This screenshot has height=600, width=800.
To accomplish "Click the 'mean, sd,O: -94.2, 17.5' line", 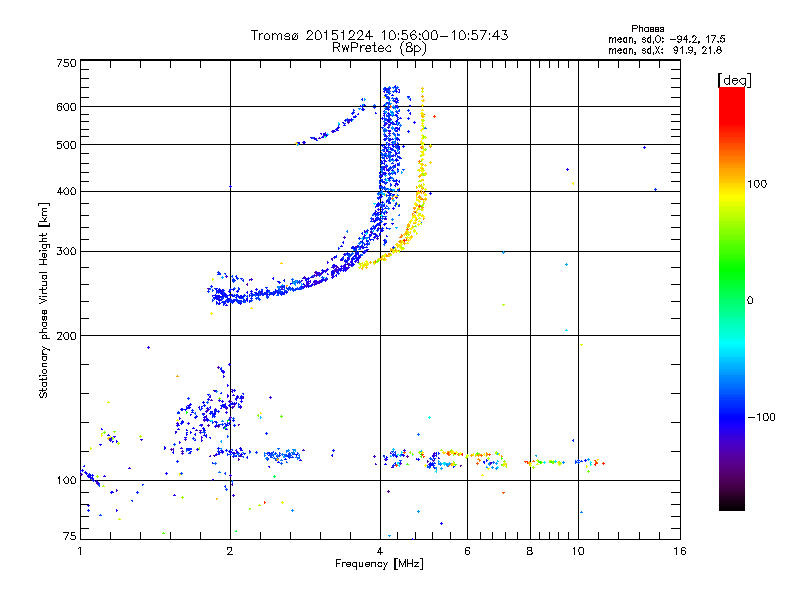I will [666, 39].
